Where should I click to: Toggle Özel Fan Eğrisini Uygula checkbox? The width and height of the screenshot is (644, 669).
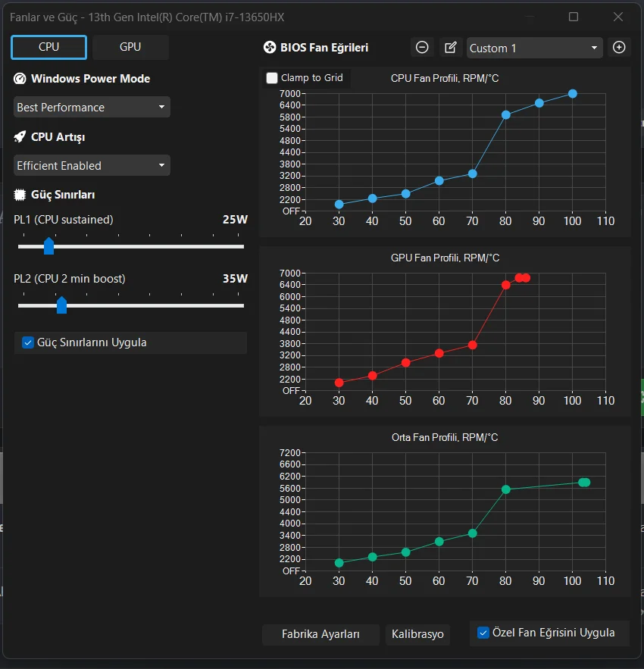pos(483,633)
